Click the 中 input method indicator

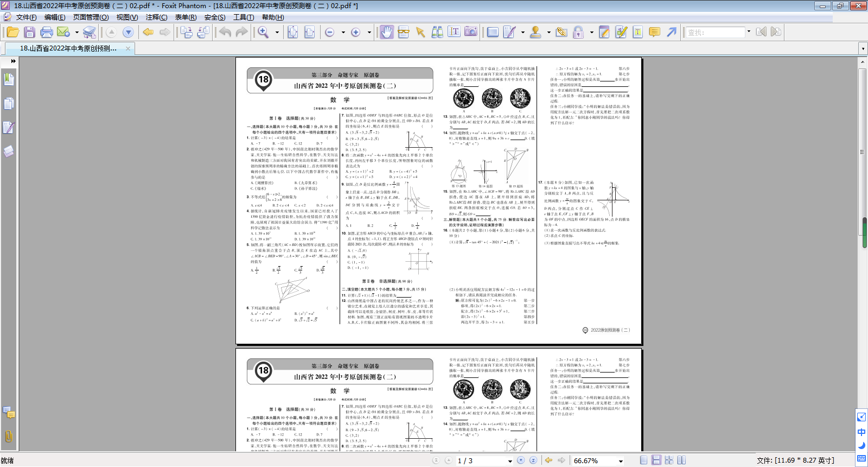pos(861,432)
